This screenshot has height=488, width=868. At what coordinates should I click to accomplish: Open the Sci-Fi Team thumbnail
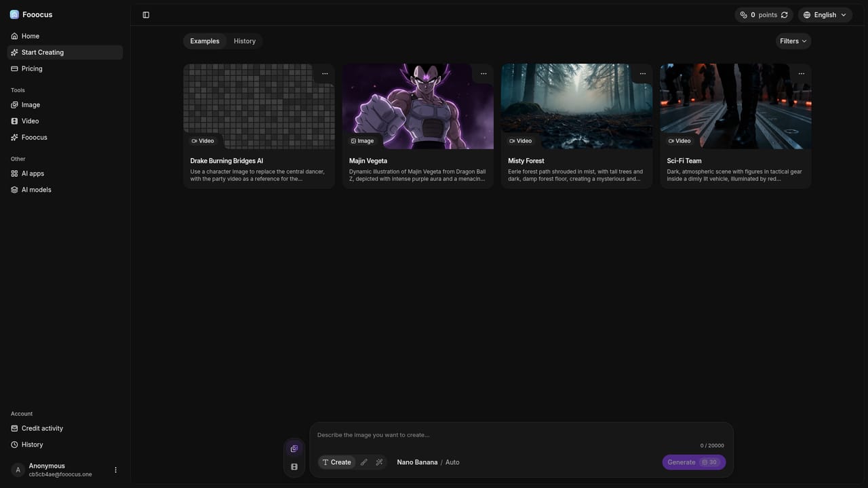[736, 106]
